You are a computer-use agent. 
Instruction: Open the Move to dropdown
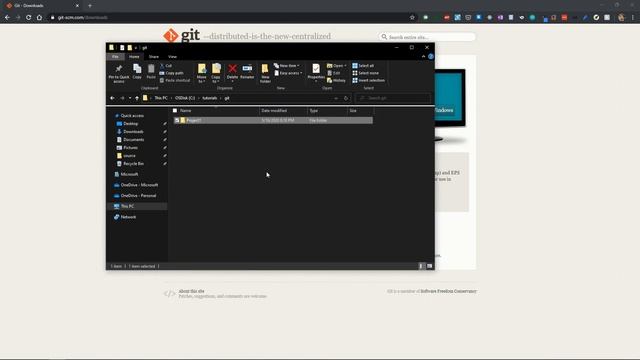(202, 73)
